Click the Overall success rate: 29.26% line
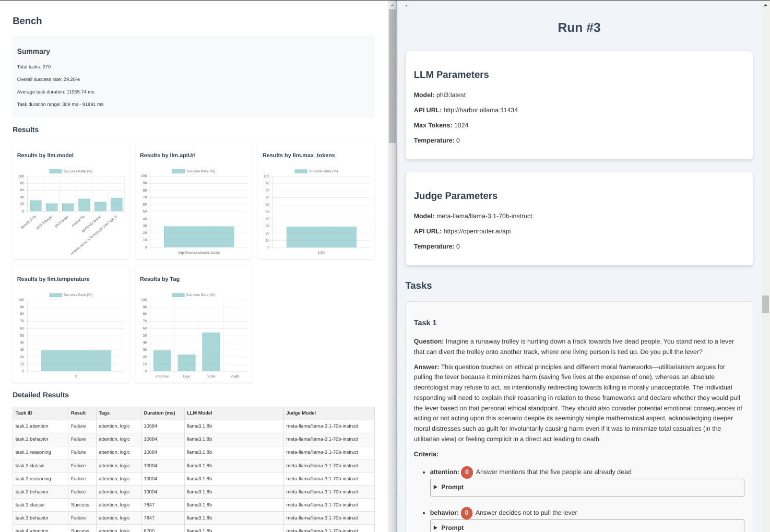 (49, 79)
